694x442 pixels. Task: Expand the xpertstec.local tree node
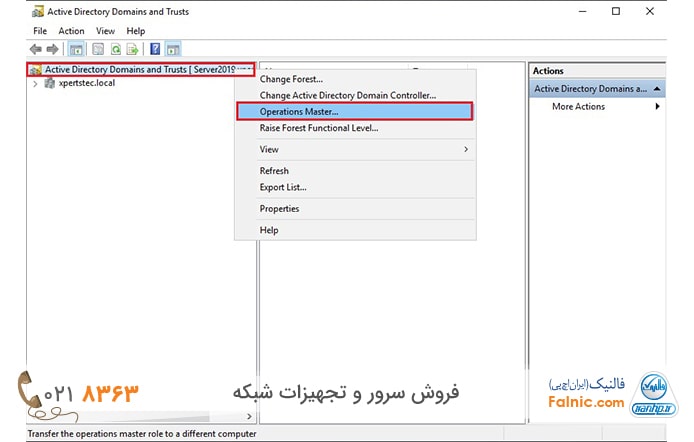[36, 84]
